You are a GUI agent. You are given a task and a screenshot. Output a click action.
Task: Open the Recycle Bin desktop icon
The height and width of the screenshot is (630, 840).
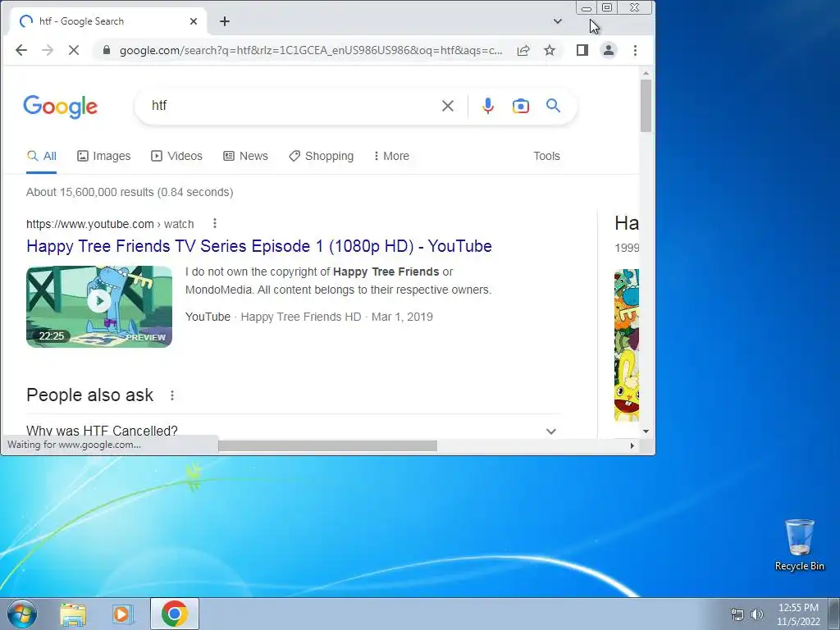tap(799, 546)
